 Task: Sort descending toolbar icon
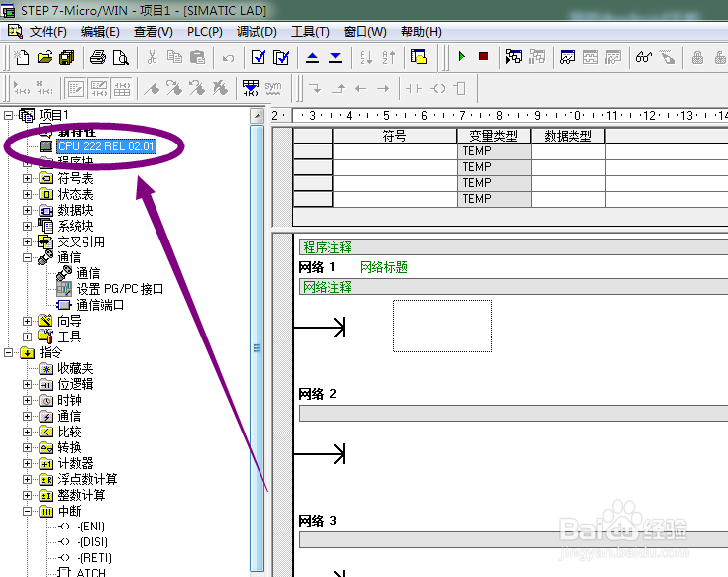pos(389,57)
